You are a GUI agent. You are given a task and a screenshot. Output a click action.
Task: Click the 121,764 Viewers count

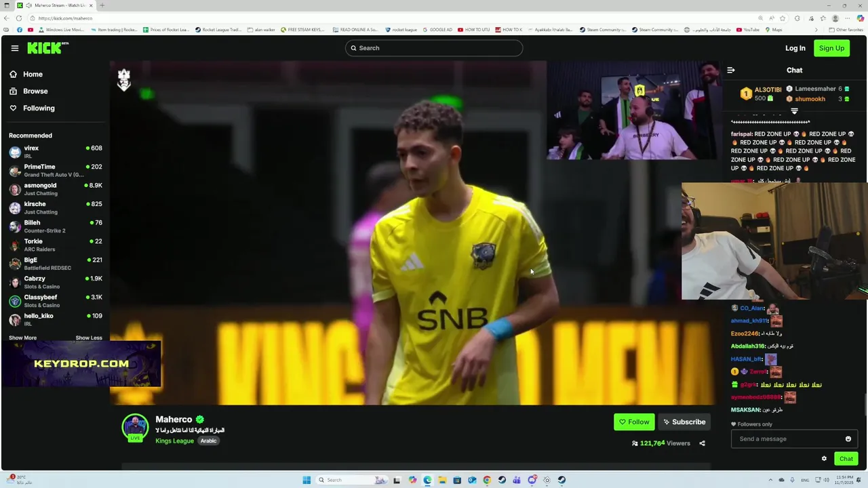[661, 443]
